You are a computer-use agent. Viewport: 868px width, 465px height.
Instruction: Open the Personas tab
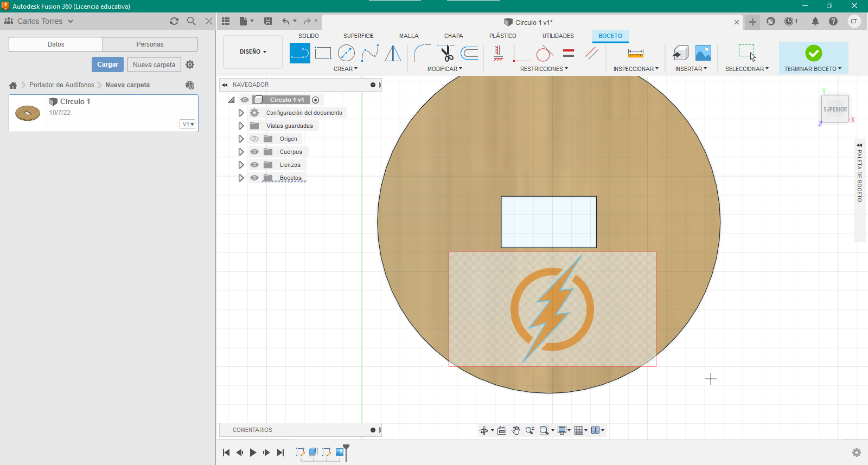[x=150, y=44]
